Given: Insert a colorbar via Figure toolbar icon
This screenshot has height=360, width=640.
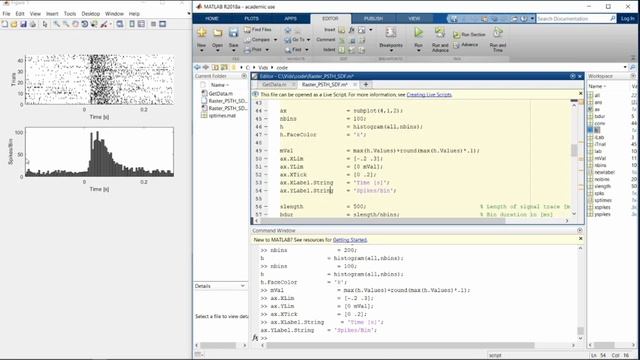Looking at the screenshot, I should [x=132, y=24].
